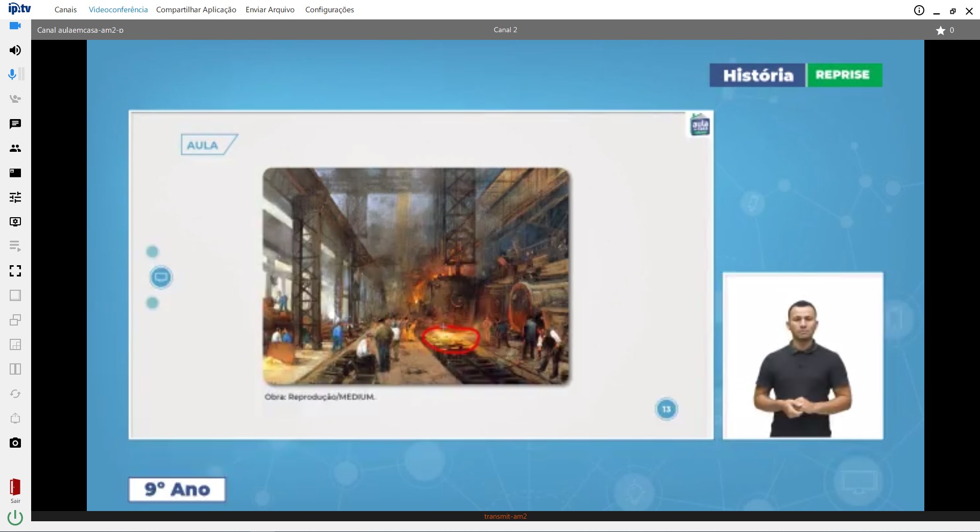
Task: Open Compartilhar Aplicação menu
Action: pyautogui.click(x=196, y=10)
